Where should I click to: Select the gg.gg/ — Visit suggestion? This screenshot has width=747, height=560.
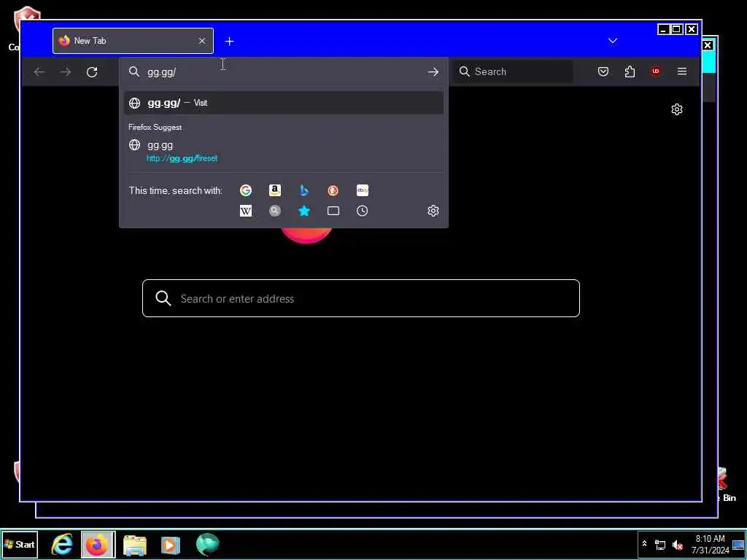coord(284,103)
